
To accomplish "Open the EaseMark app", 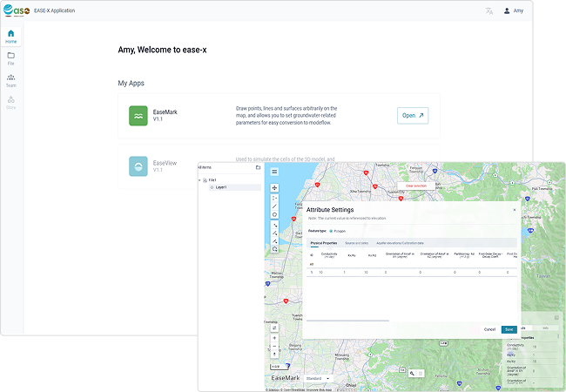I will tap(413, 116).
